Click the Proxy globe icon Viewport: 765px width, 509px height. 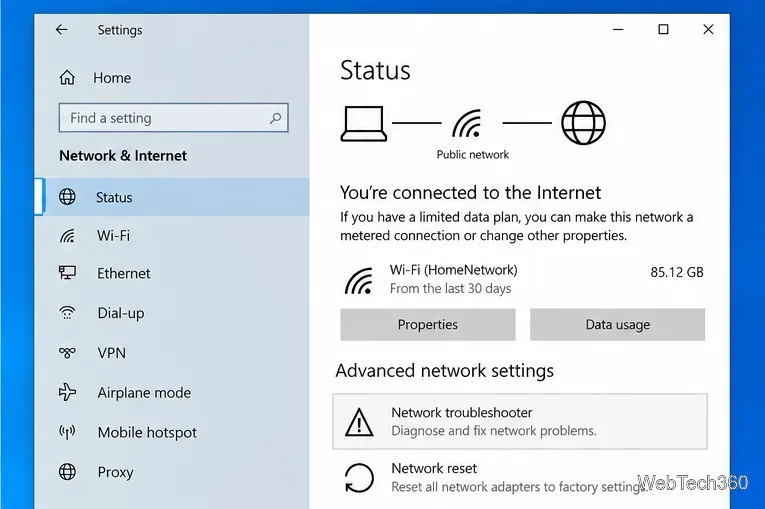(67, 472)
